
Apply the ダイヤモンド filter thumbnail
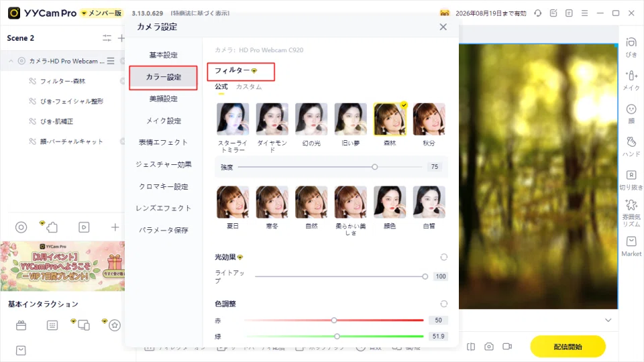point(272,119)
